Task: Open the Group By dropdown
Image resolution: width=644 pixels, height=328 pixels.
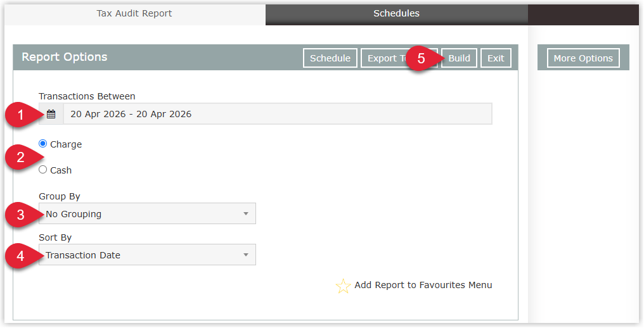Action: [147, 213]
